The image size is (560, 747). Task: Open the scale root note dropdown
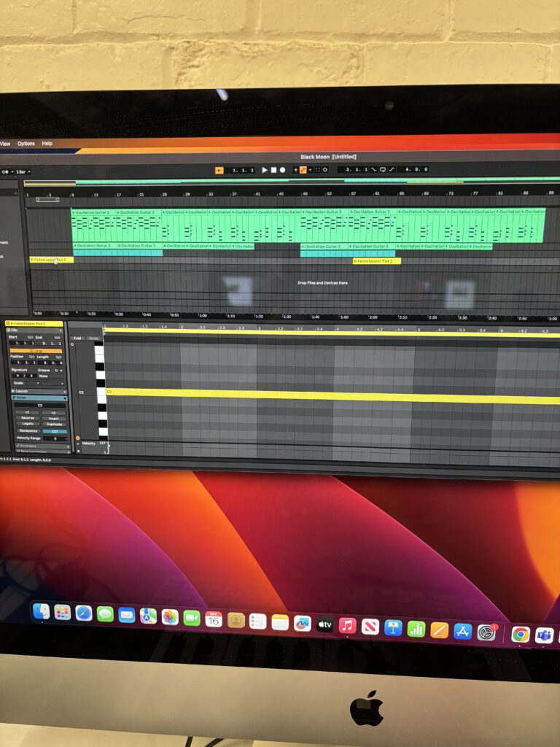[x=33, y=384]
